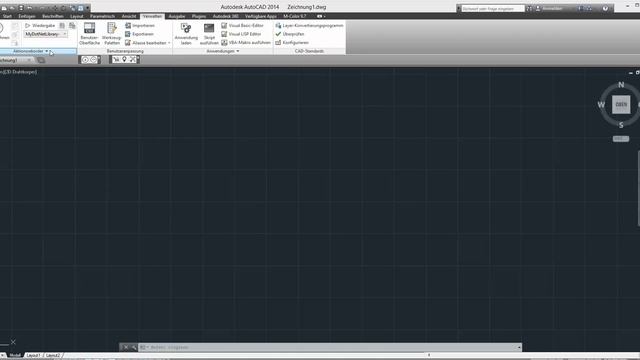Click the W compass letter on ViewCube
This screenshot has width=640, height=360.
pyautogui.click(x=601, y=104)
